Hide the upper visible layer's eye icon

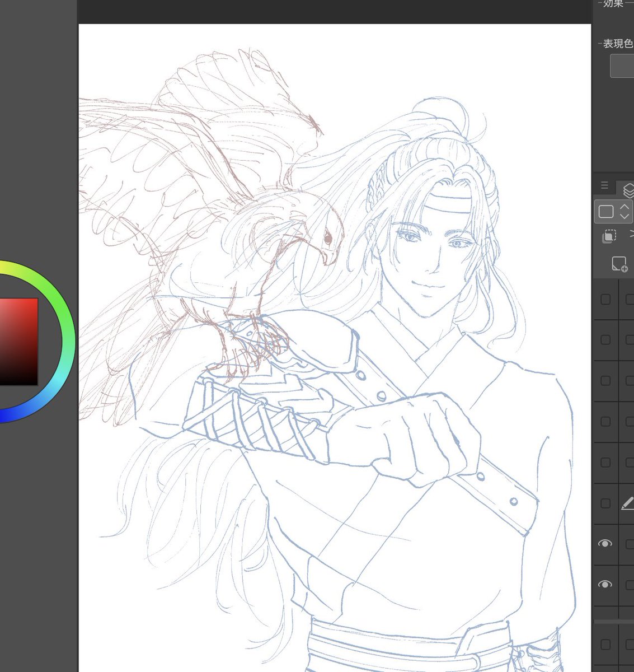click(605, 544)
